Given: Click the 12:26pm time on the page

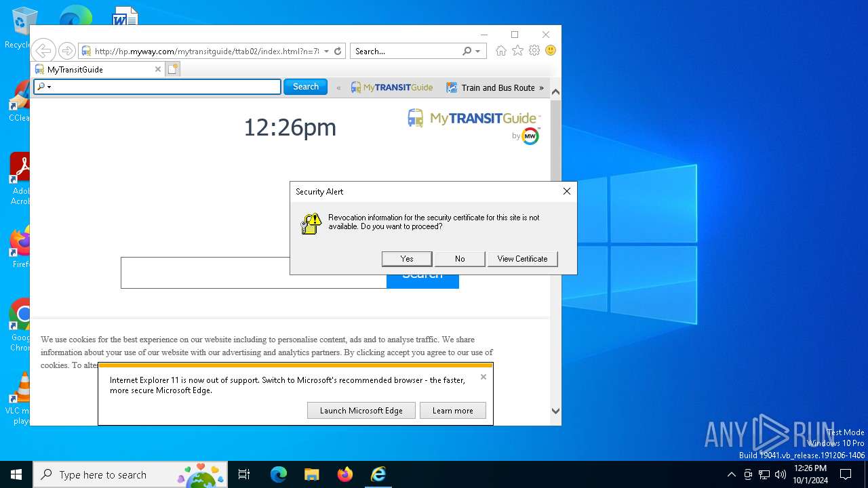Looking at the screenshot, I should (290, 127).
